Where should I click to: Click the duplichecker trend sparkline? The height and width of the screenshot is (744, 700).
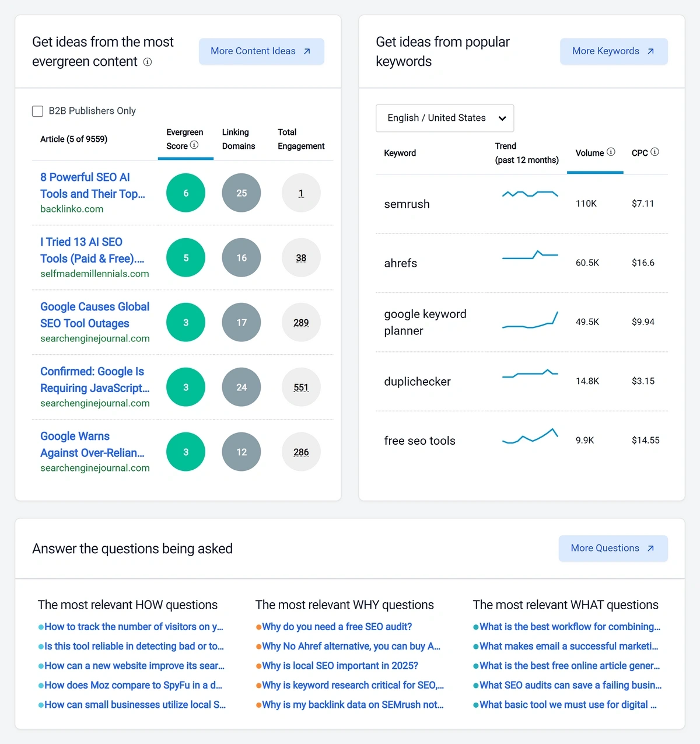pos(530,373)
